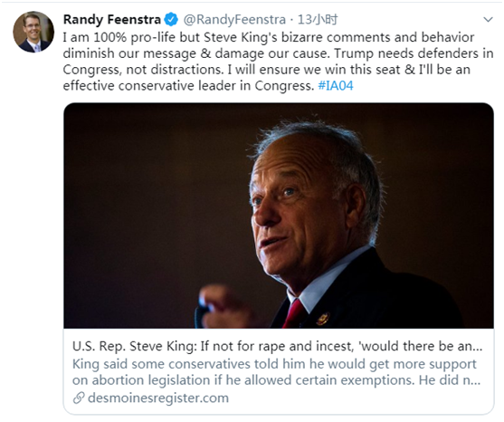Follow the #IA04 hashtag
The height and width of the screenshot is (422, 504).
click(x=336, y=85)
